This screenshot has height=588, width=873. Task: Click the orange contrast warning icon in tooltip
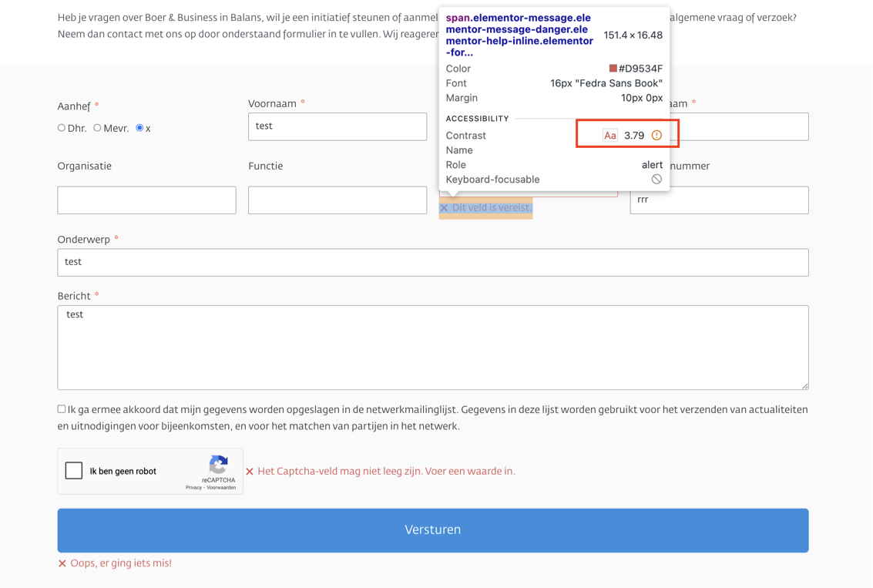tap(656, 136)
